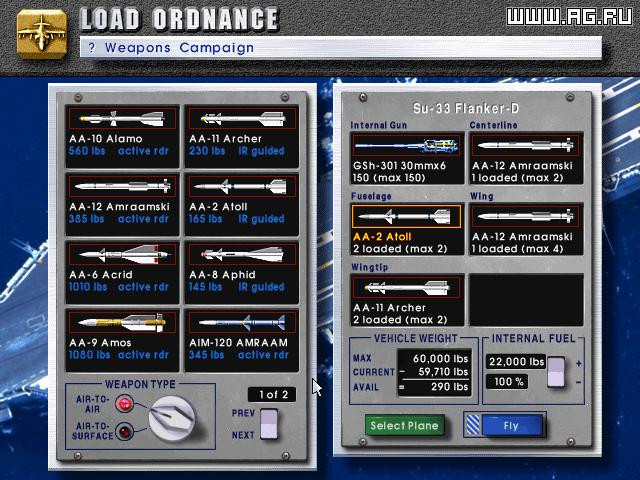Screen dimensions: 640x480
Task: Click the Select Plane button
Action: pyautogui.click(x=404, y=426)
